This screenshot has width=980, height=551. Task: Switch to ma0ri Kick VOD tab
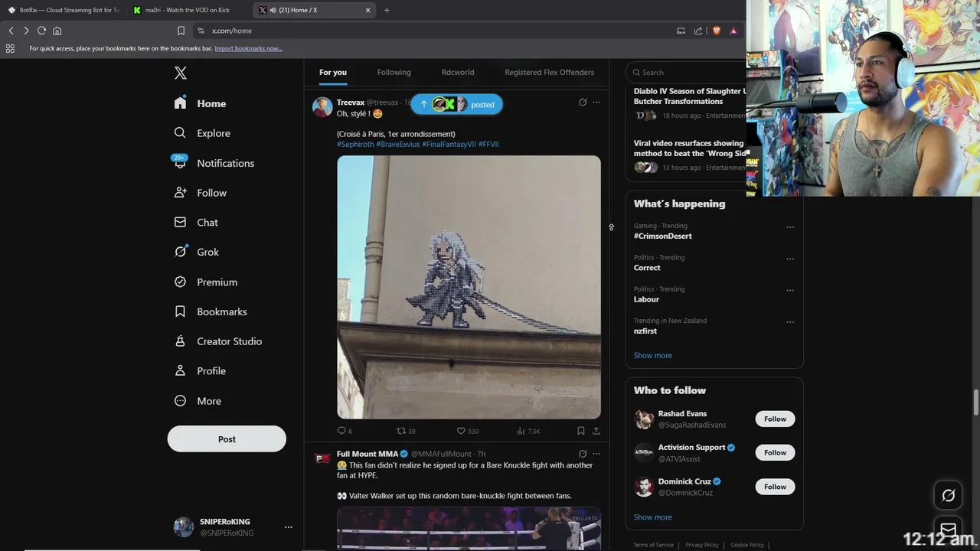point(188,10)
